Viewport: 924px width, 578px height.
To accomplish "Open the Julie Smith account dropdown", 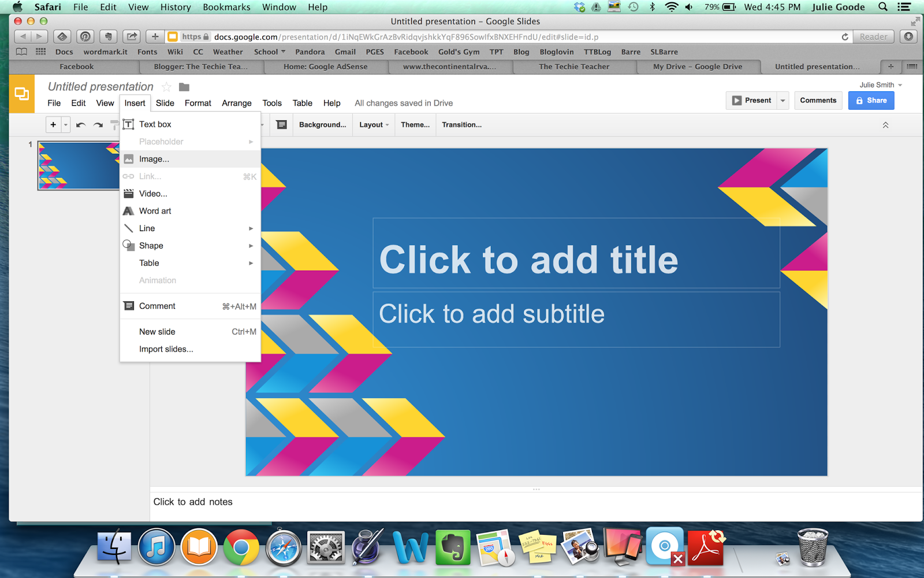I will point(881,85).
